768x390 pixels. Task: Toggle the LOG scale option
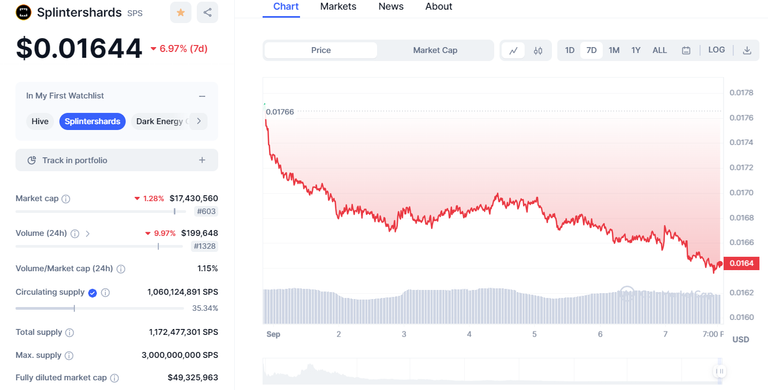coord(716,50)
